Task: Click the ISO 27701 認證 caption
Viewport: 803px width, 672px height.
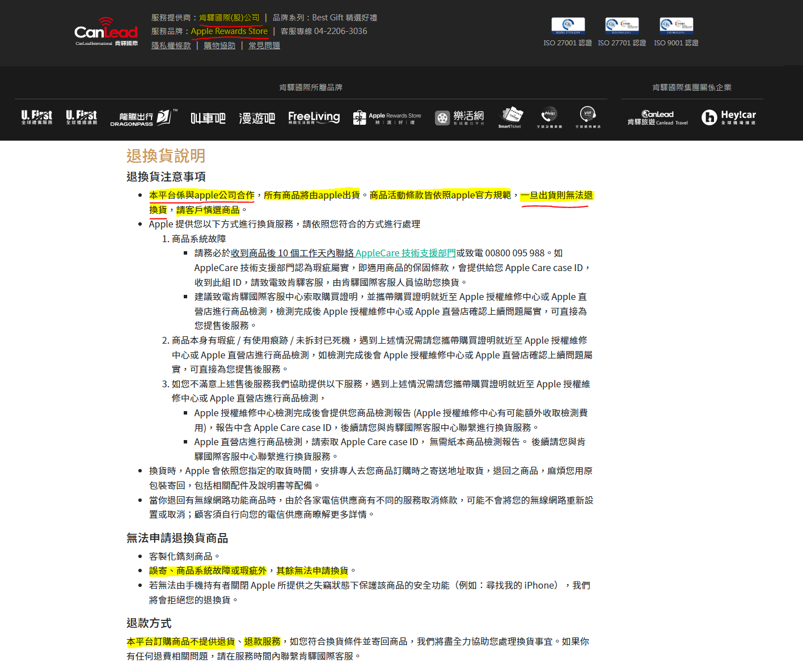Action: [x=622, y=43]
